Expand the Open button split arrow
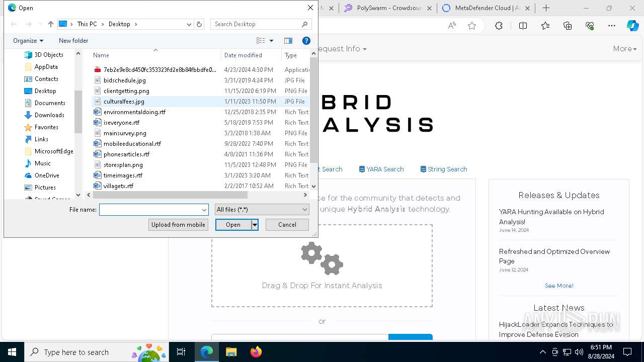Viewport: 644px width, 362px height. click(255, 225)
